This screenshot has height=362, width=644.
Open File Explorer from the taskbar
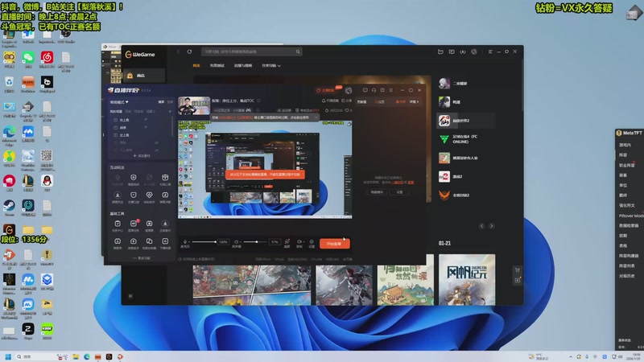click(76, 356)
